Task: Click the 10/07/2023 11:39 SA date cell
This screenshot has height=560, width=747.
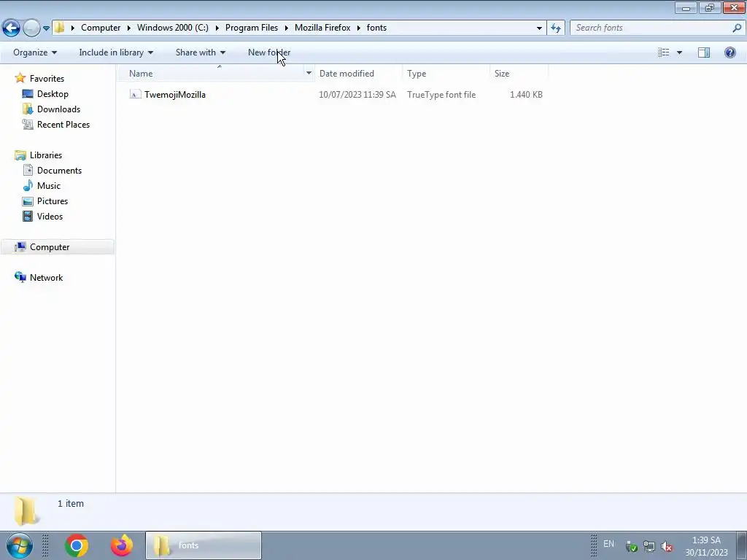Action: [x=357, y=94]
